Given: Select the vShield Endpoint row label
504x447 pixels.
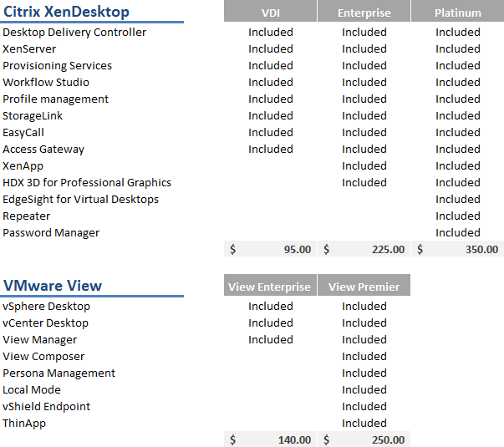Looking at the screenshot, I should [46, 407].
